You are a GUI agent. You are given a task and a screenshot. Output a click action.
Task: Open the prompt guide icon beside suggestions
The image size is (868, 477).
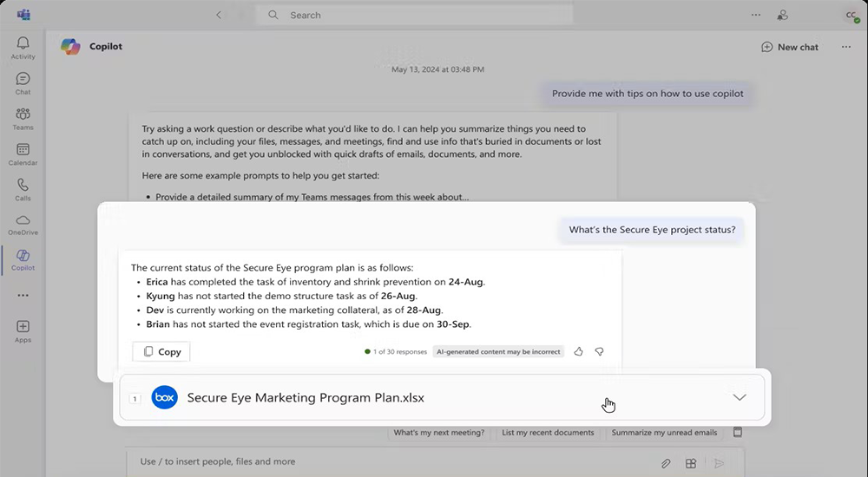point(737,432)
